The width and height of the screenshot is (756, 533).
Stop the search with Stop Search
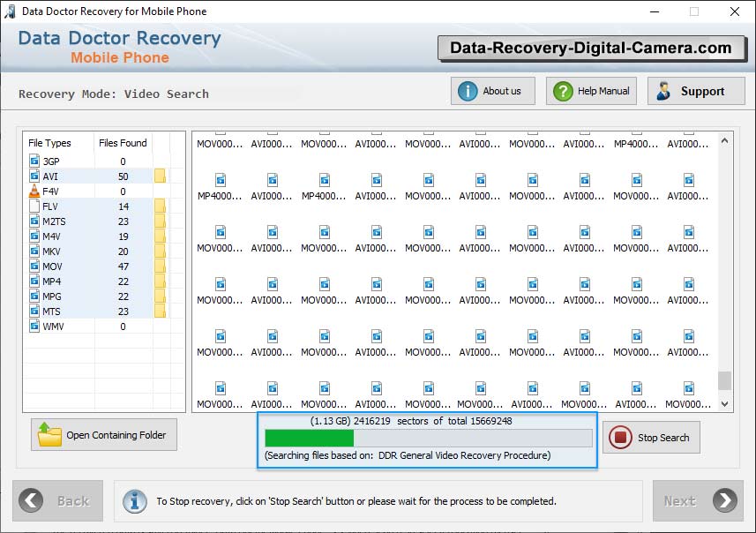[651, 438]
